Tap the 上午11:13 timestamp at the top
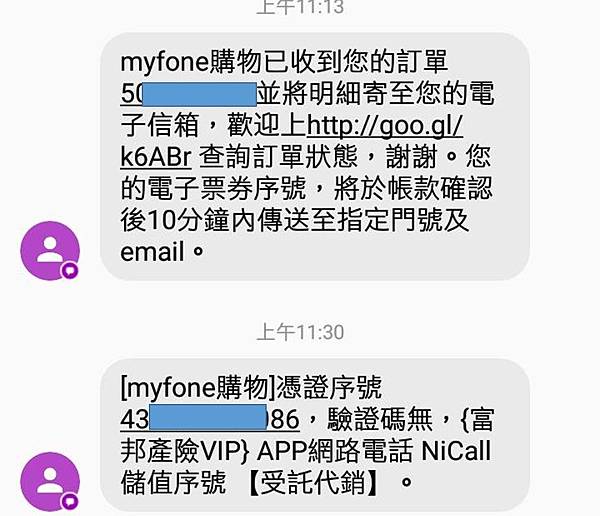 300,7
